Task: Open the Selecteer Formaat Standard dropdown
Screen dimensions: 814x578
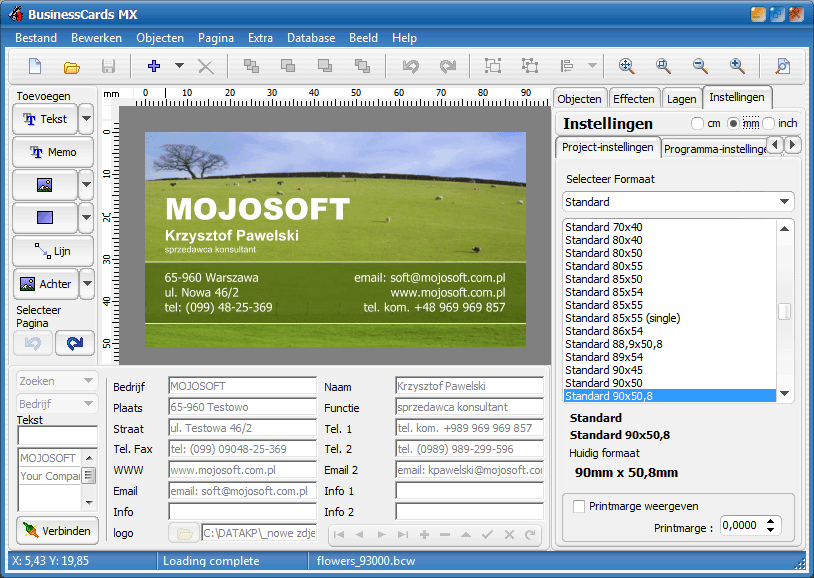Action: click(678, 202)
